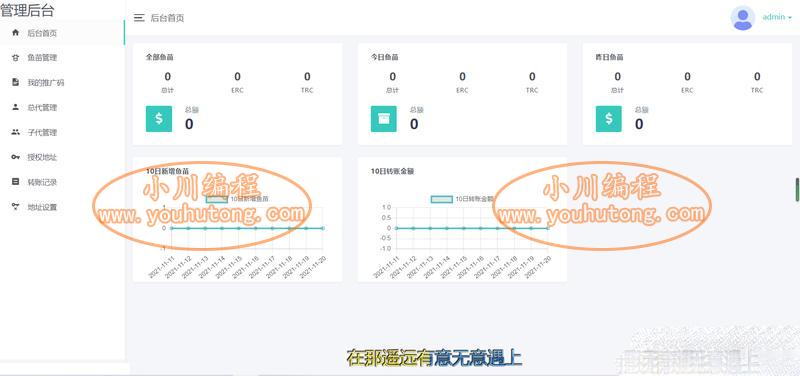Click the key icon for 授权地址
This screenshot has height=376, width=800.
point(15,157)
